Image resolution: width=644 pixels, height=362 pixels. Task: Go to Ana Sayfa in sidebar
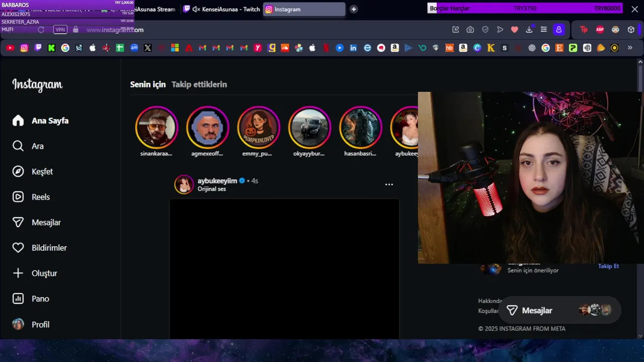[x=40, y=121]
